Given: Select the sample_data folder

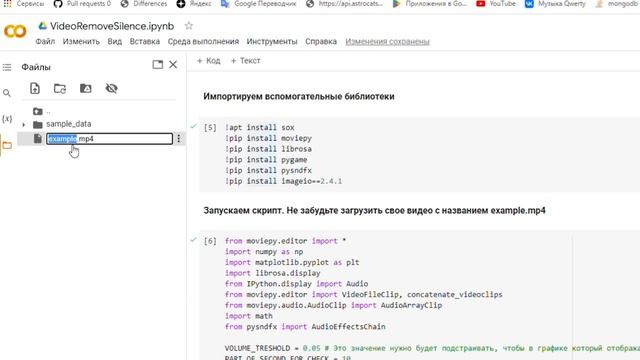Looking at the screenshot, I should [x=69, y=124].
